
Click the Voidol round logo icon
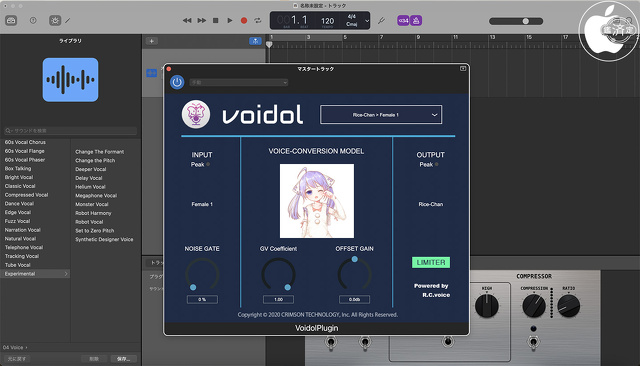196,114
